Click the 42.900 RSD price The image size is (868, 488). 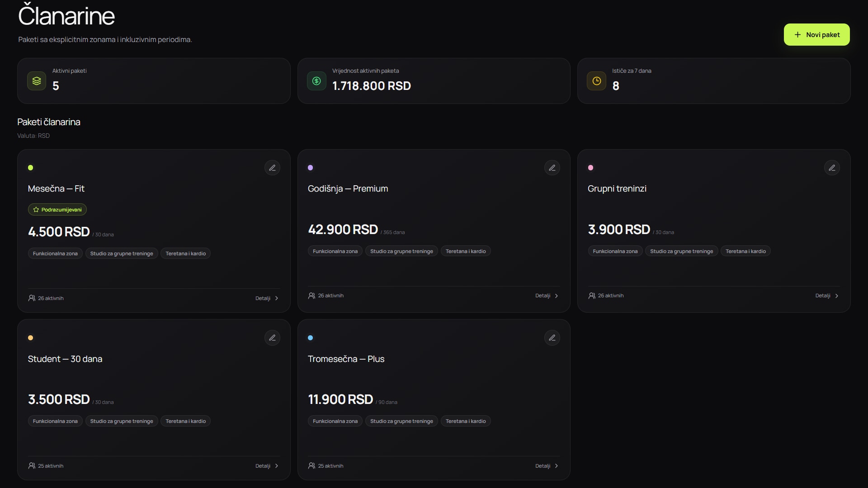coord(343,230)
